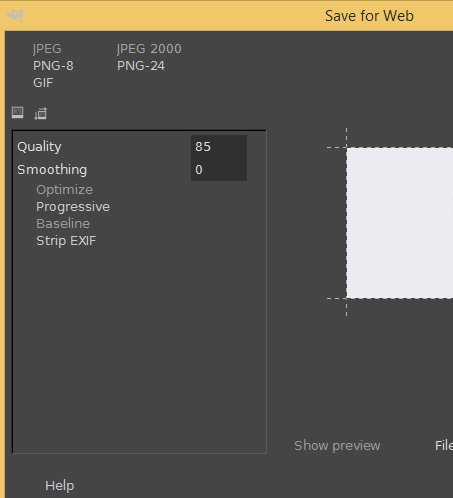Switch to the resize and crop tab icon

(41, 113)
